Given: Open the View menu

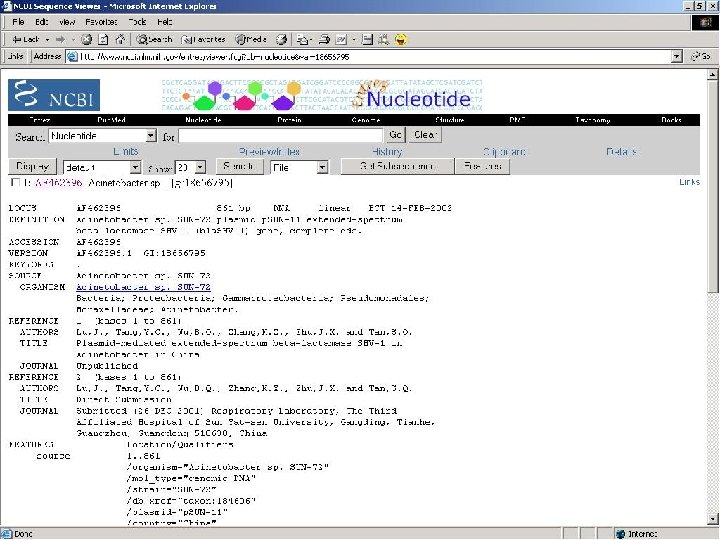Looking at the screenshot, I should pos(67,22).
